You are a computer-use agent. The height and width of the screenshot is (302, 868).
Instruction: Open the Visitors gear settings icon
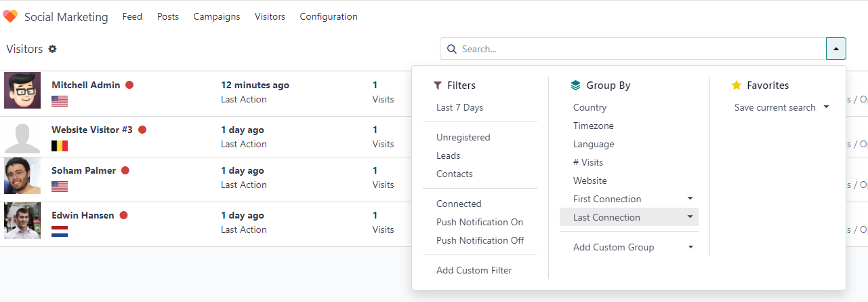click(x=52, y=49)
